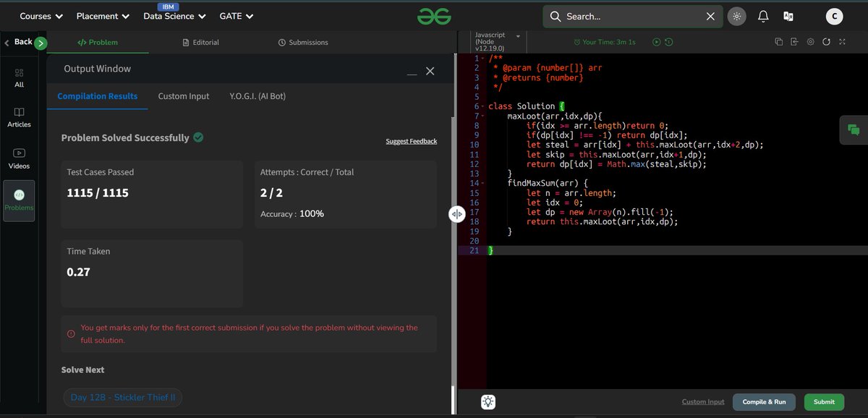This screenshot has width=868, height=418.
Task: Open the notifications bell
Action: point(763,16)
